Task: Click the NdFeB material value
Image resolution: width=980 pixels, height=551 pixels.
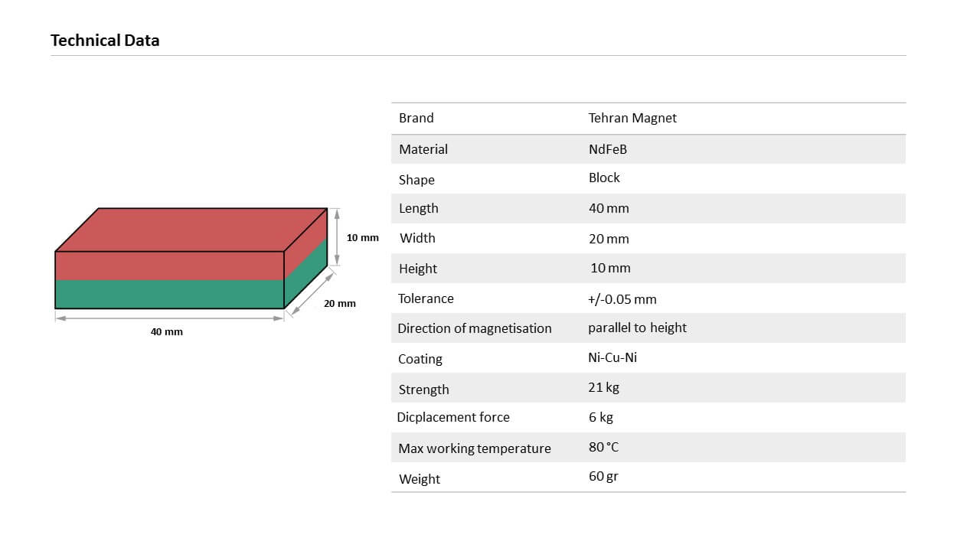Action: point(608,149)
